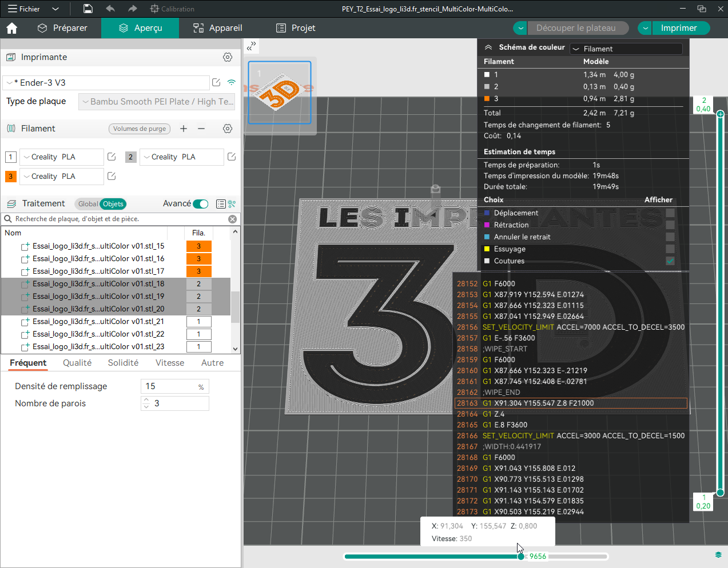Click the Imprimer button
Image resolution: width=728 pixels, height=568 pixels.
point(679,28)
